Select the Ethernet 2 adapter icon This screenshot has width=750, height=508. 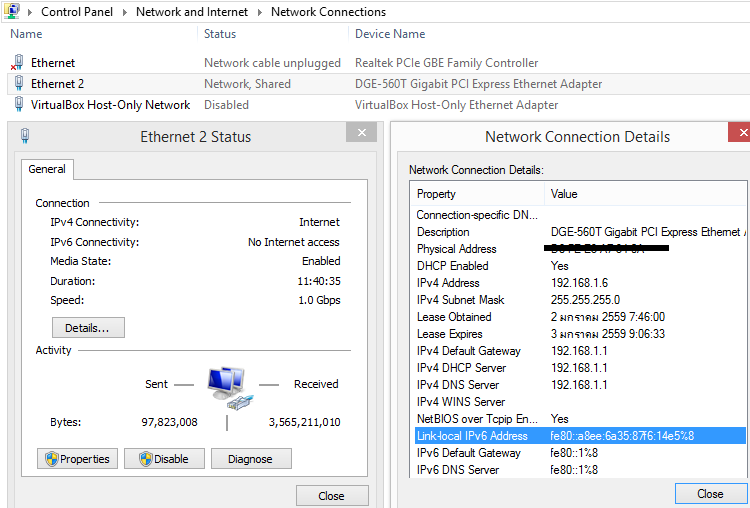tap(18, 84)
